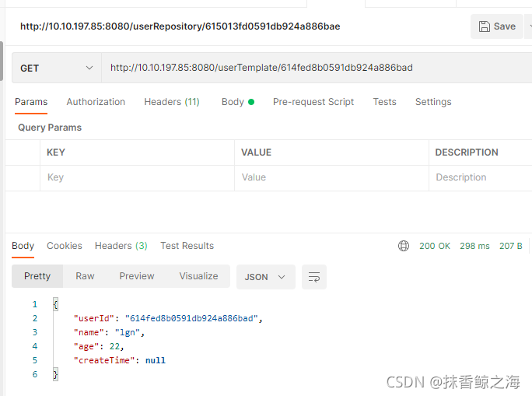
Task: Open the Headers (11) request tab
Action: 172,102
